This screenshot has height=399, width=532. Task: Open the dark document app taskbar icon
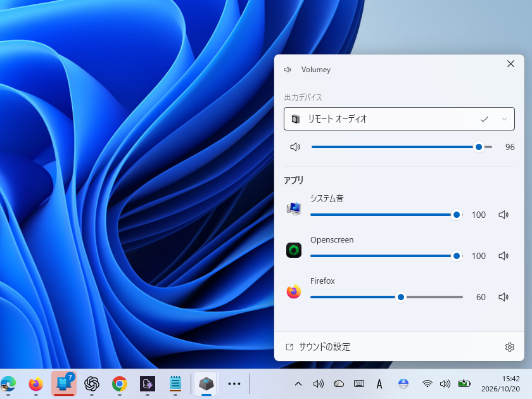(x=147, y=384)
